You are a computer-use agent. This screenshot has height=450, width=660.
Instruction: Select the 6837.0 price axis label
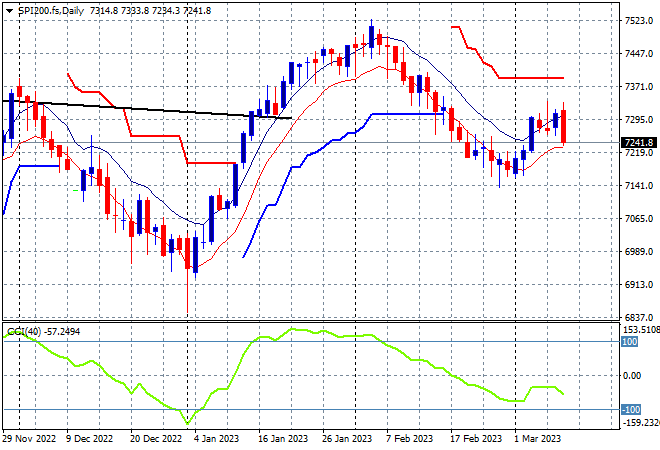tap(639, 317)
